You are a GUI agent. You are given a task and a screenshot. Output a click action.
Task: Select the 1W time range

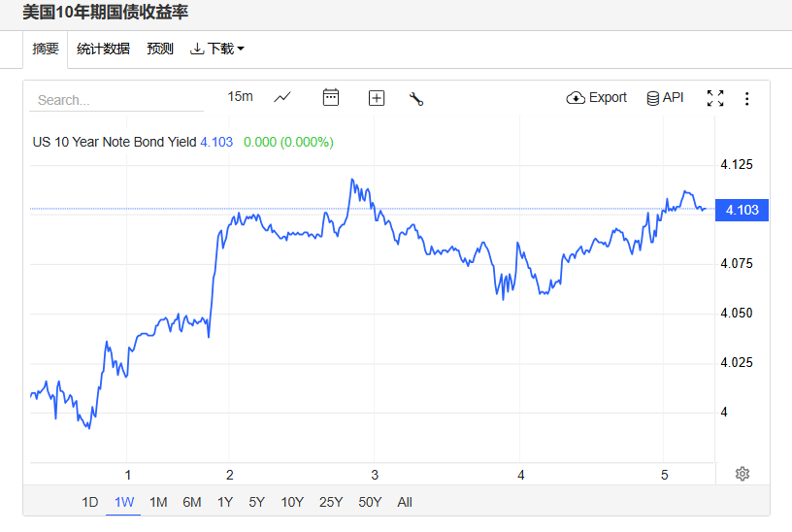click(124, 502)
